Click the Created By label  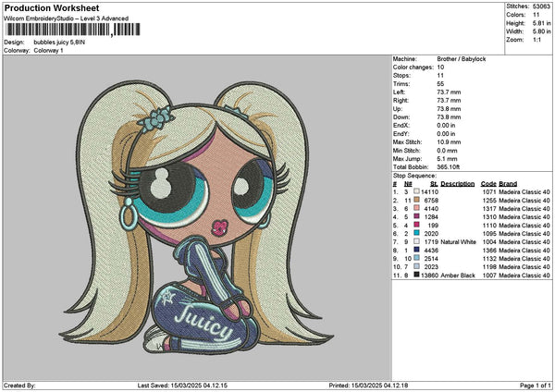coord(19,386)
